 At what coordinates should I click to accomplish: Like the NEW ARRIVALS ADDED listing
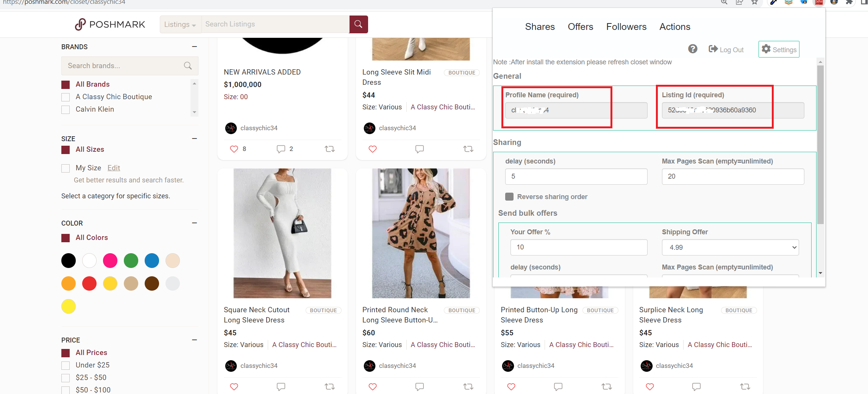click(234, 149)
